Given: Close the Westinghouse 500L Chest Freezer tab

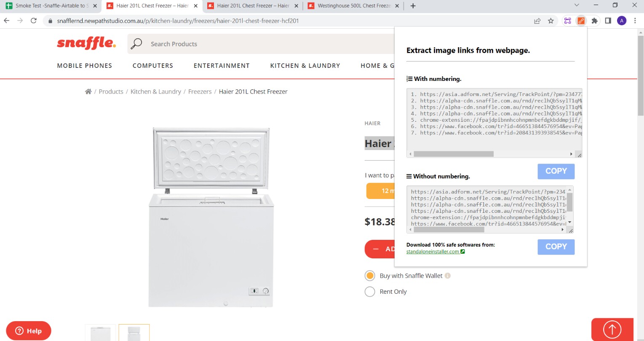Looking at the screenshot, I should click(x=397, y=6).
